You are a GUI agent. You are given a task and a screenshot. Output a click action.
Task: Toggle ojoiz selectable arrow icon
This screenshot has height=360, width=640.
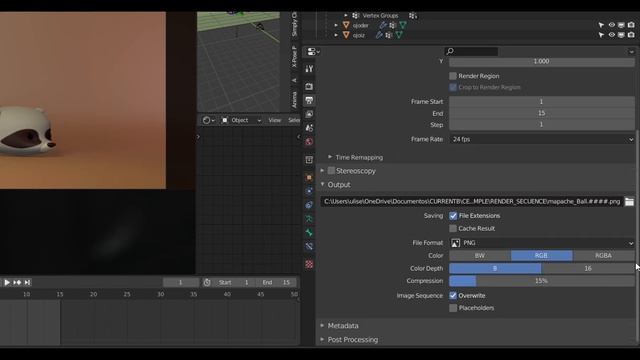tap(601, 35)
